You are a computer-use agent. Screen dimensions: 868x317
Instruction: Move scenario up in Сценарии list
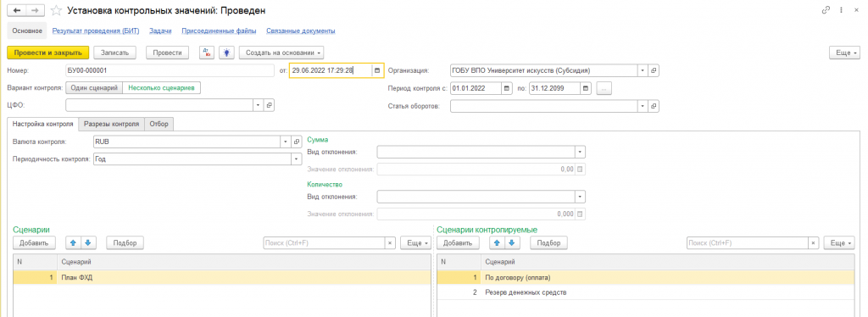[x=73, y=242]
